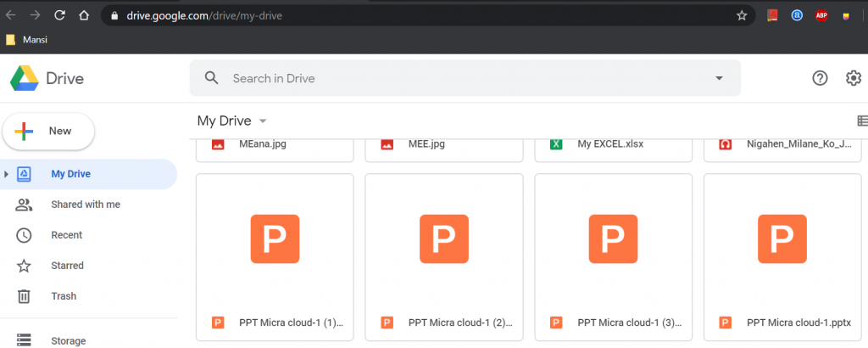
Task: Show search options dropdown arrow
Action: (719, 78)
